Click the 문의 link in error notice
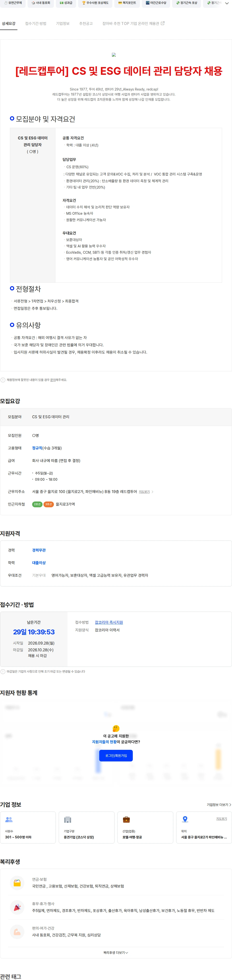The image size is (232, 980). point(53,380)
